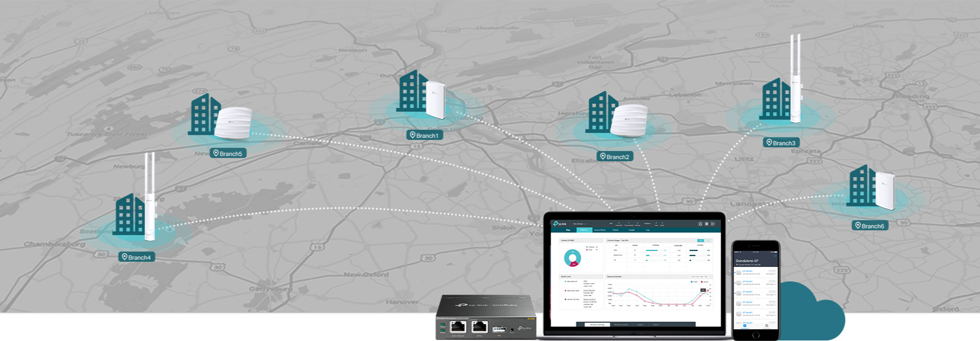Click the Branch1 building icon
This screenshot has height=341, width=980.
coord(413,91)
